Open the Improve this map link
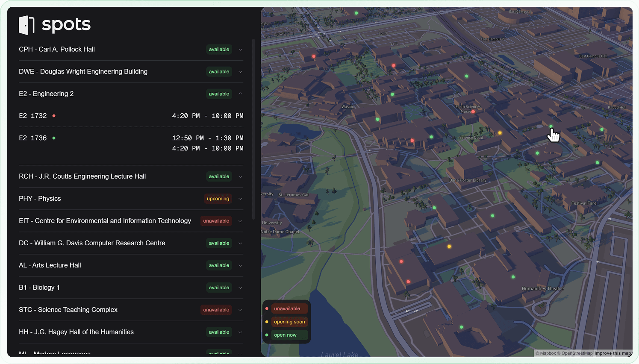 [x=612, y=353]
